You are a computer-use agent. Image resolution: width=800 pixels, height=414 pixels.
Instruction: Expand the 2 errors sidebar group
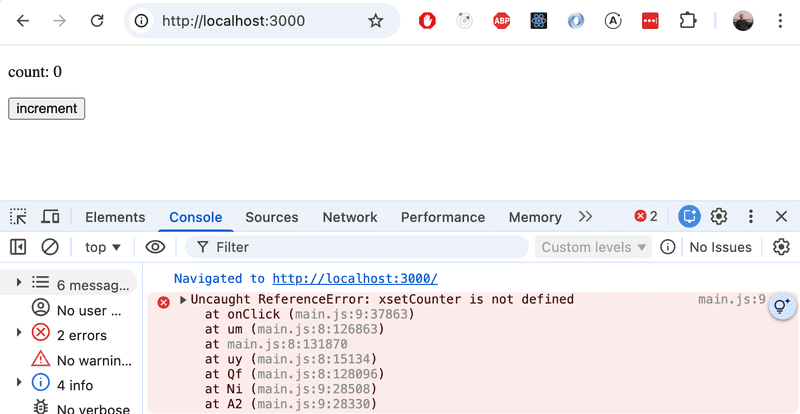19,332
